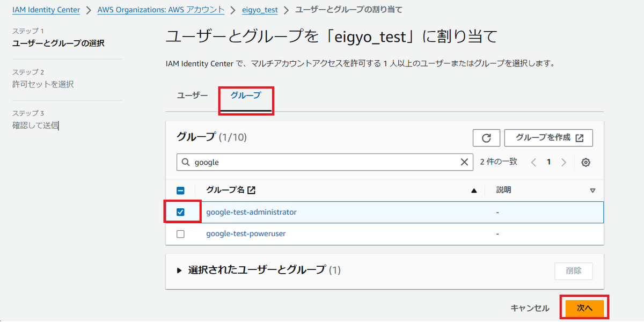Click the refresh groups icon button

coord(486,138)
